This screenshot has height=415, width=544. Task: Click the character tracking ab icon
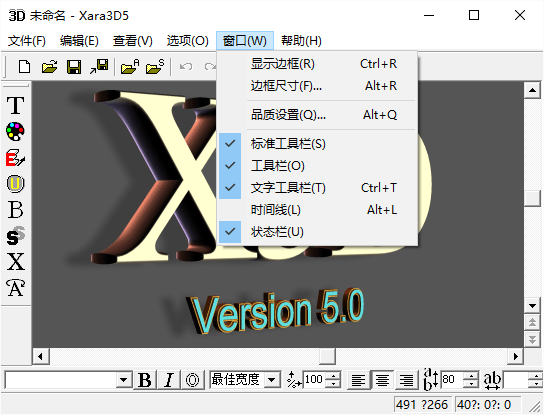[492, 380]
